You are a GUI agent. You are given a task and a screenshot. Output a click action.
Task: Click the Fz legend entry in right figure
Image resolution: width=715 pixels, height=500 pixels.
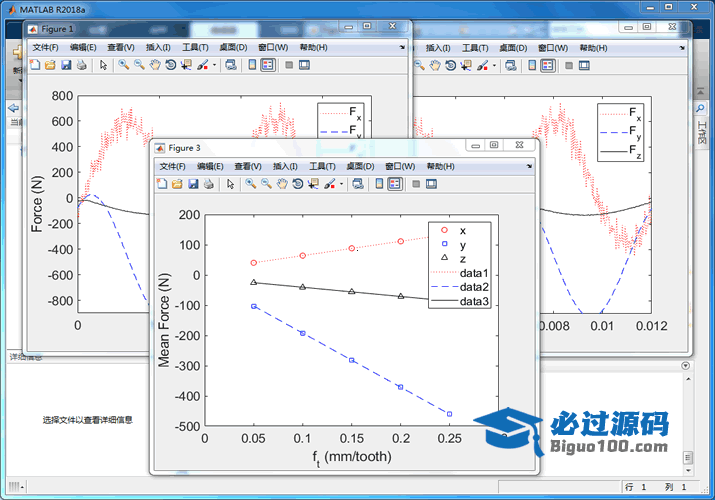coord(621,150)
